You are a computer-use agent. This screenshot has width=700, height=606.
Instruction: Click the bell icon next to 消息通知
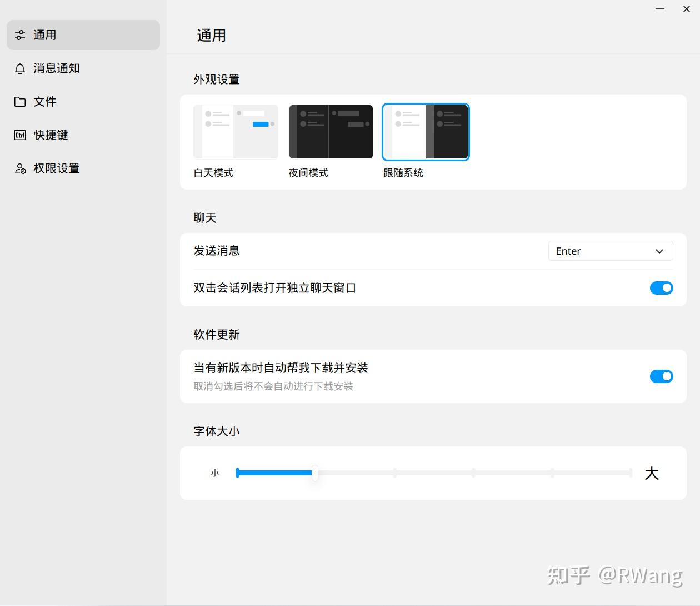pyautogui.click(x=20, y=68)
